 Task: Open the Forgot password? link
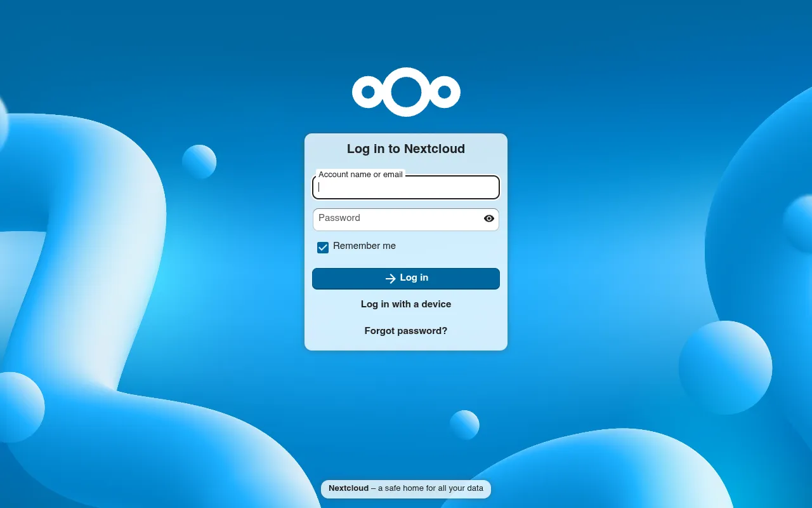click(406, 331)
